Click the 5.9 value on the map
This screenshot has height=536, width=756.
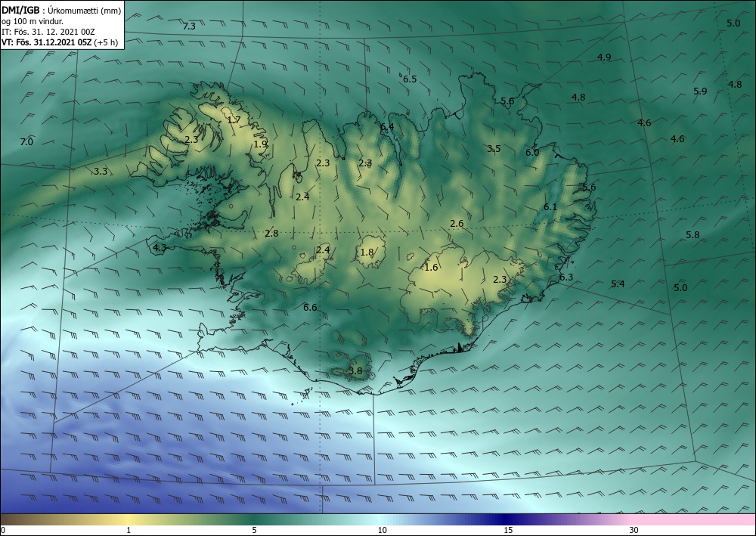coord(700,91)
